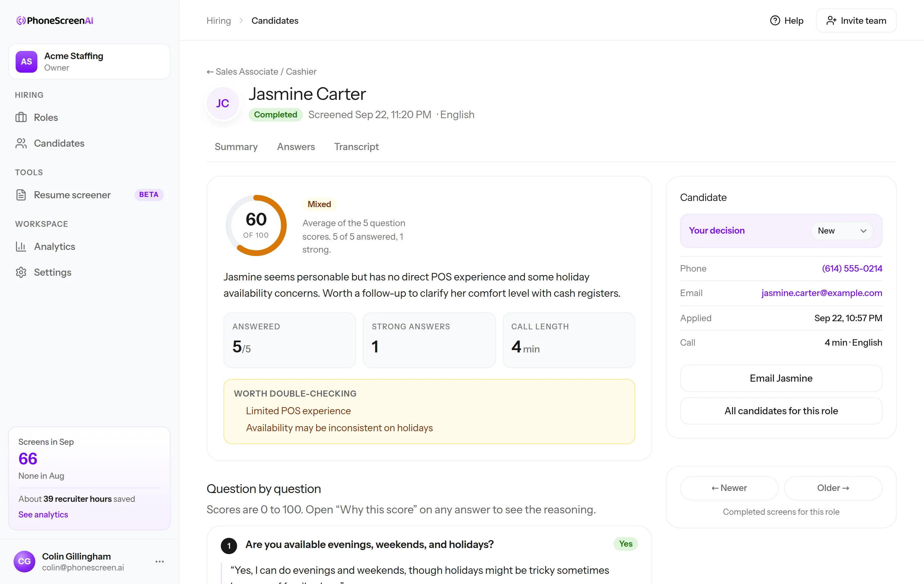
Task: Call the phone number (614) 555-0214
Action: [x=852, y=269]
